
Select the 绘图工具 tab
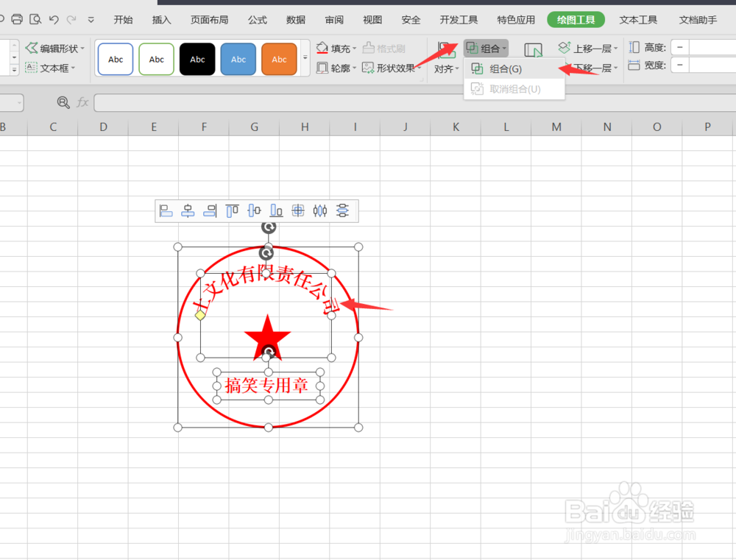pyautogui.click(x=576, y=20)
